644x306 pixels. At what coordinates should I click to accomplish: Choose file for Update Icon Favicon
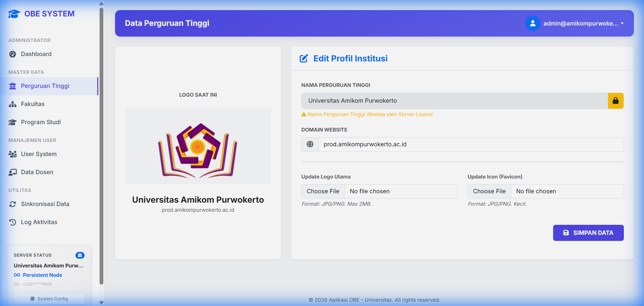tap(489, 191)
